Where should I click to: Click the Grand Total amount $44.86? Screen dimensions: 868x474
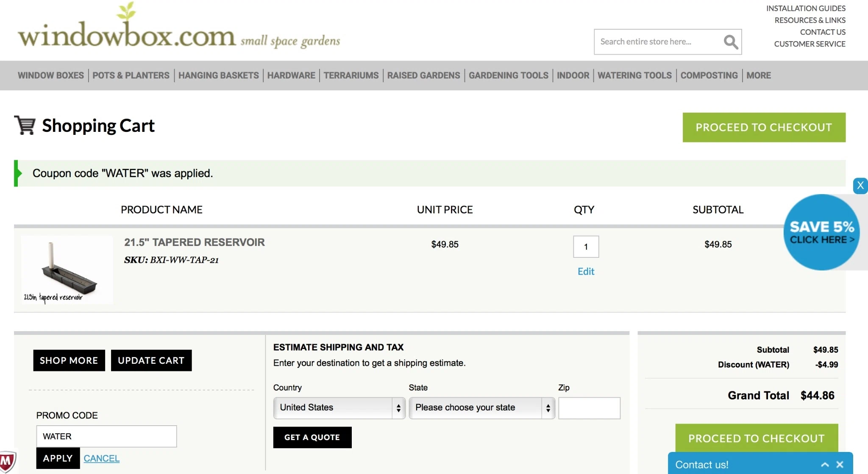click(817, 396)
